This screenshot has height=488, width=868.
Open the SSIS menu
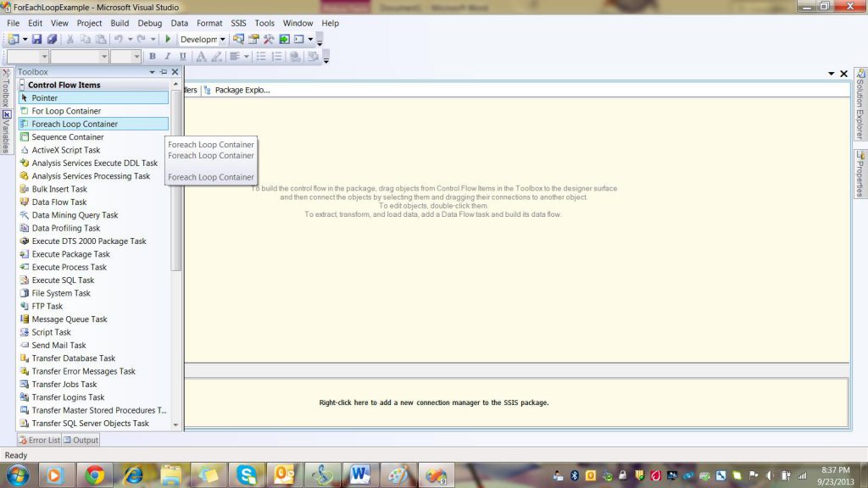(240, 23)
